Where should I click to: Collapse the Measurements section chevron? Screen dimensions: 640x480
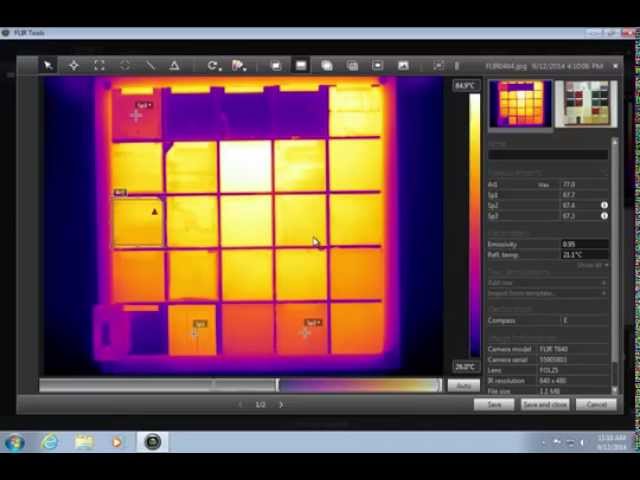[x=605, y=173]
